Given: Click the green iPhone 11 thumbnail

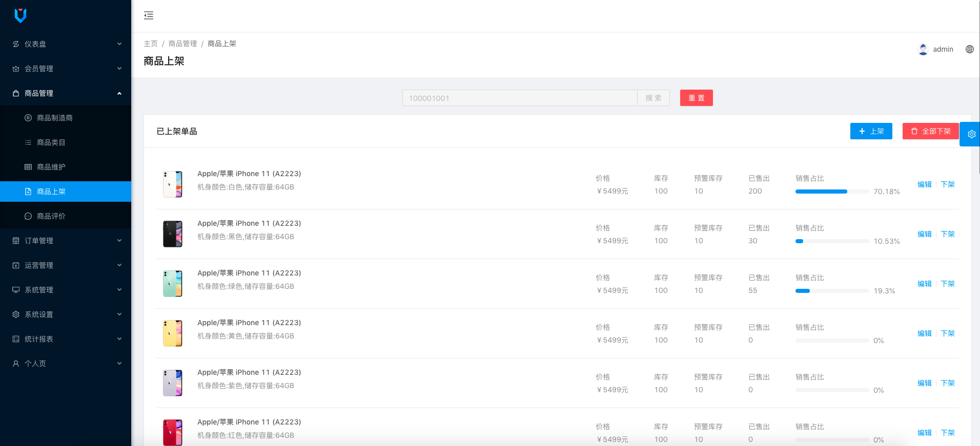Looking at the screenshot, I should tap(173, 284).
